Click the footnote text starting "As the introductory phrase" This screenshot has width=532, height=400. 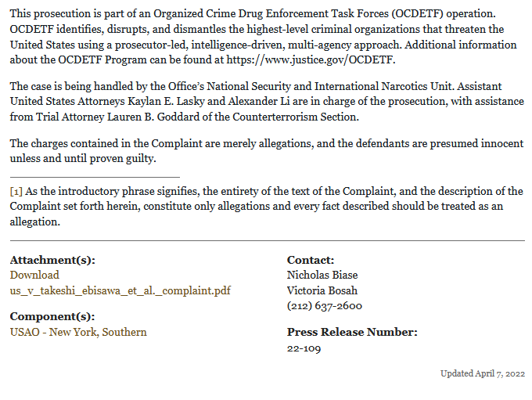pos(266,207)
